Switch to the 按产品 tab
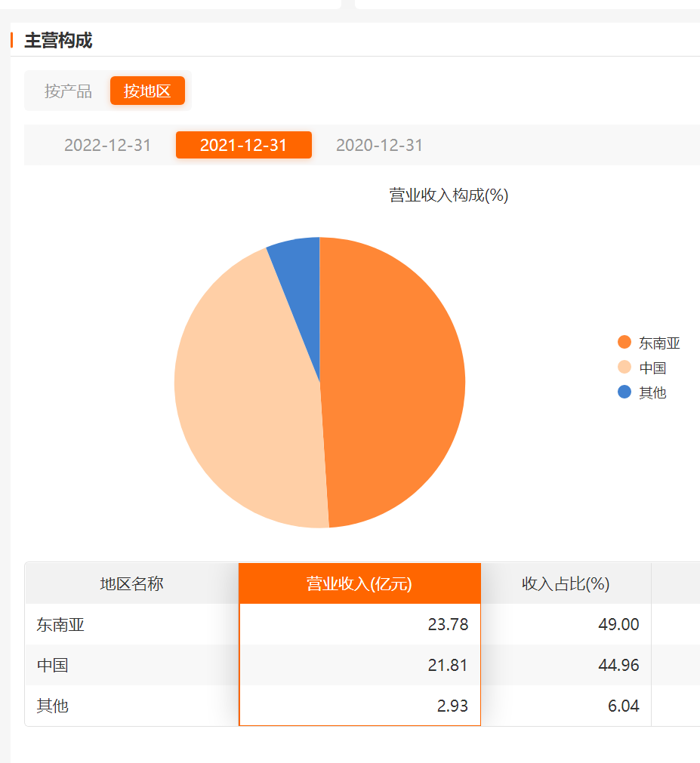This screenshot has width=700, height=763. click(68, 91)
